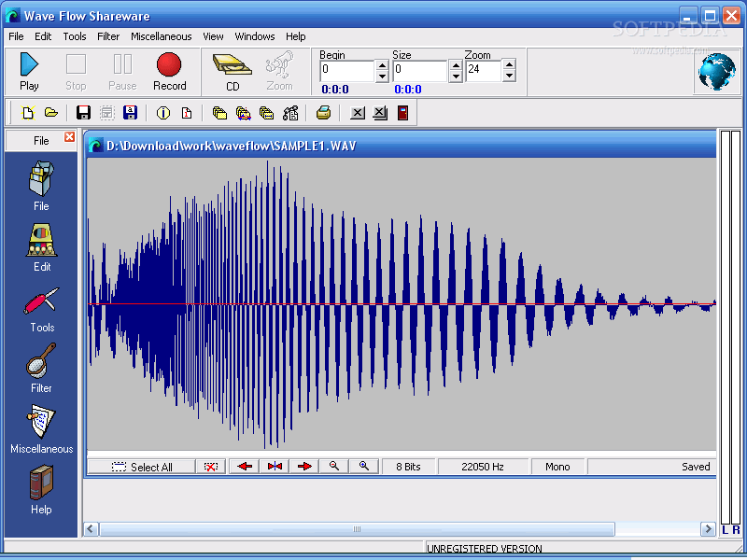747x560 pixels.
Task: Open a file with the yellow folder icon
Action: (x=51, y=113)
